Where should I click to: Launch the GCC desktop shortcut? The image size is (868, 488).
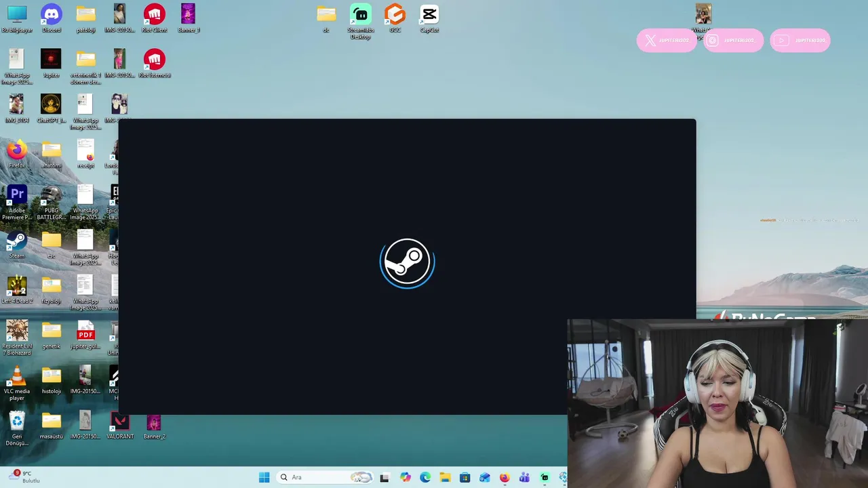pos(395,19)
